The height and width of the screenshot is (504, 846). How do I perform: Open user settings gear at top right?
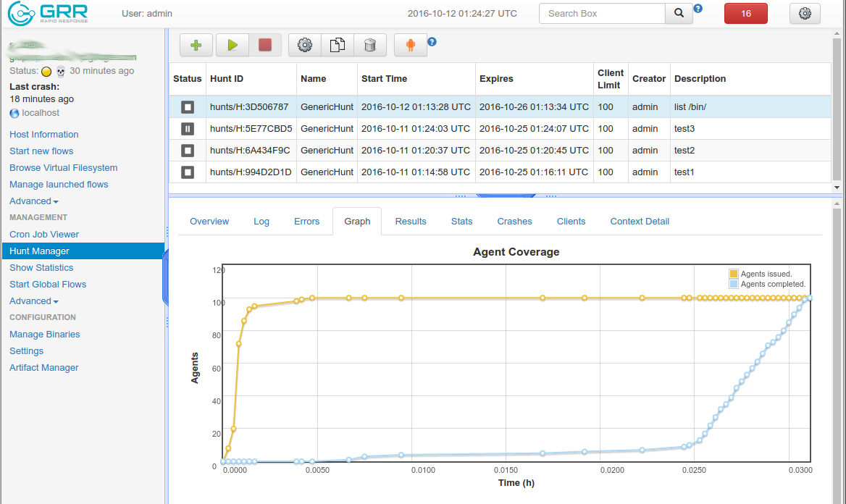click(x=805, y=14)
